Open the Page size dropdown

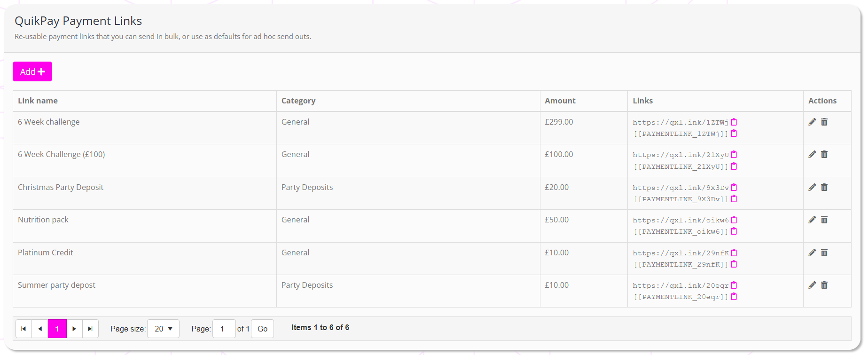tap(163, 329)
